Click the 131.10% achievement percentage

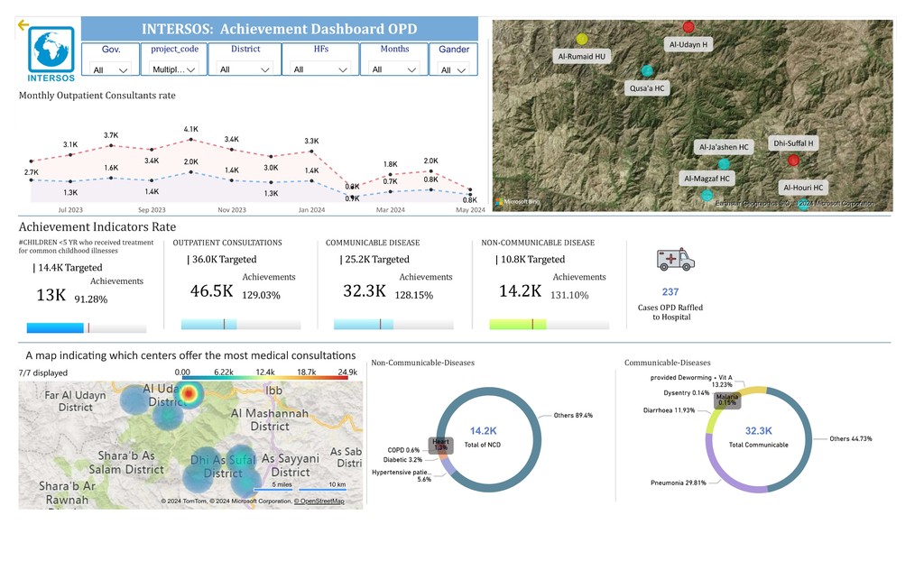[x=569, y=295]
